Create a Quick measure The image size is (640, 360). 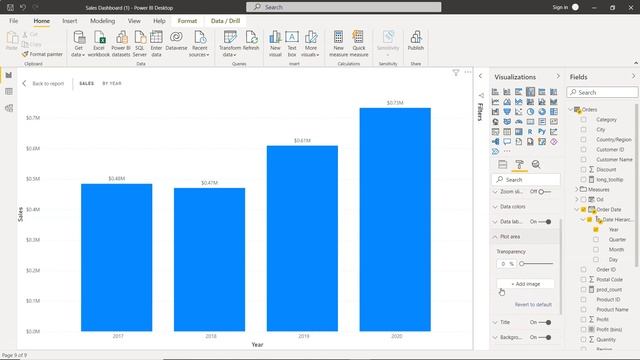(359, 44)
